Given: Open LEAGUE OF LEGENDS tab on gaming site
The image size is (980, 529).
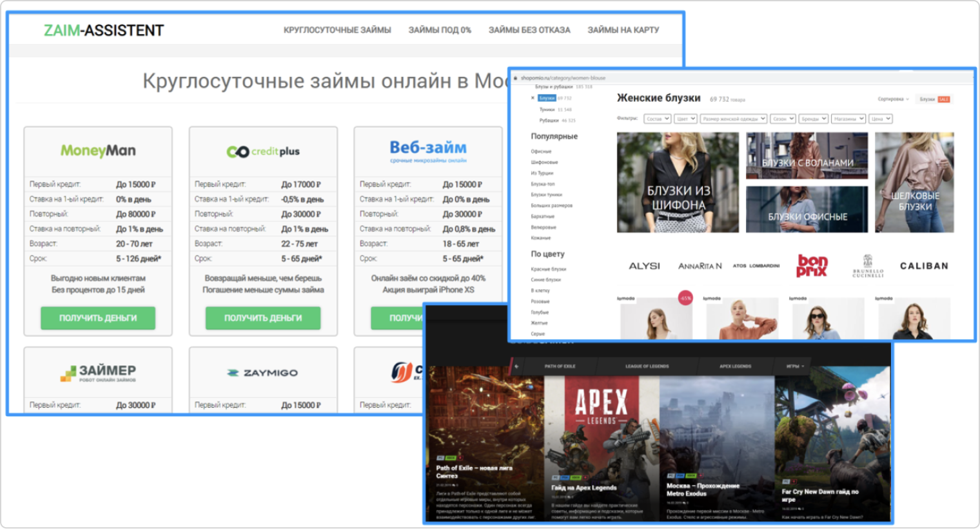Looking at the screenshot, I should [647, 366].
